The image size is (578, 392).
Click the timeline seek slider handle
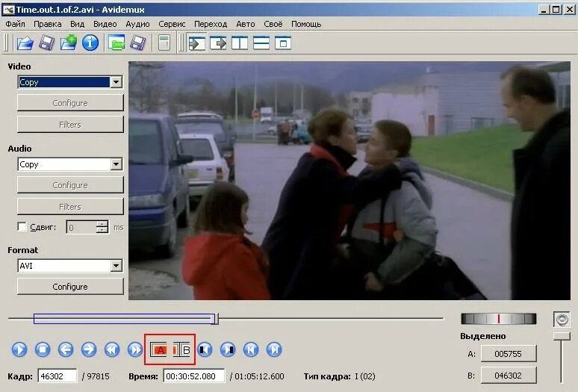(214, 319)
